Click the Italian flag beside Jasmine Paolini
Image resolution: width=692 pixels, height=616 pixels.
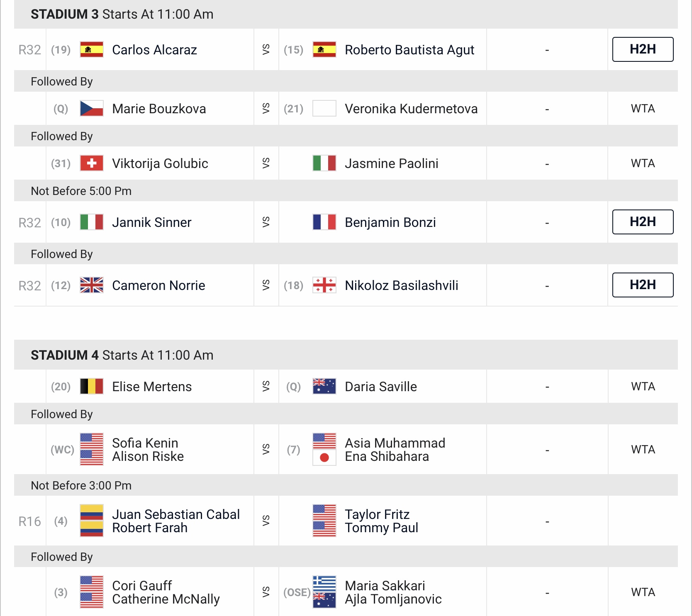[x=324, y=163]
